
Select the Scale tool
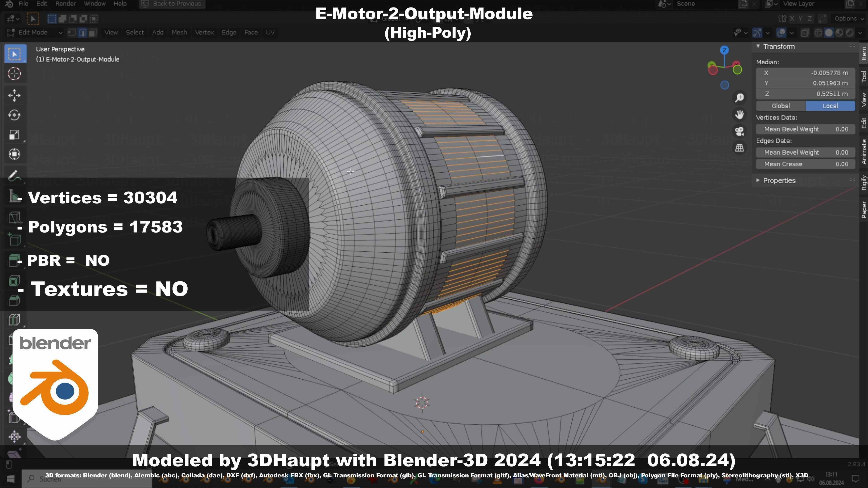click(x=14, y=134)
